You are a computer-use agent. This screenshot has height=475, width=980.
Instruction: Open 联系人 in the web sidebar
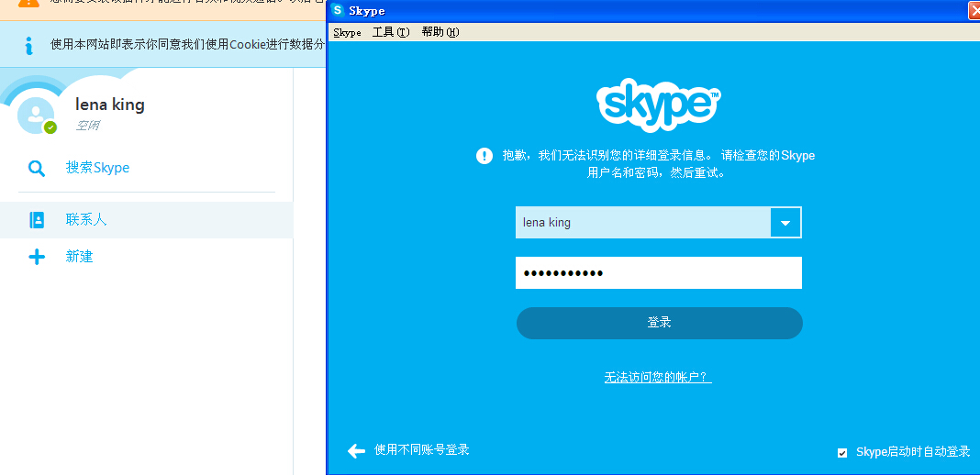click(146, 220)
